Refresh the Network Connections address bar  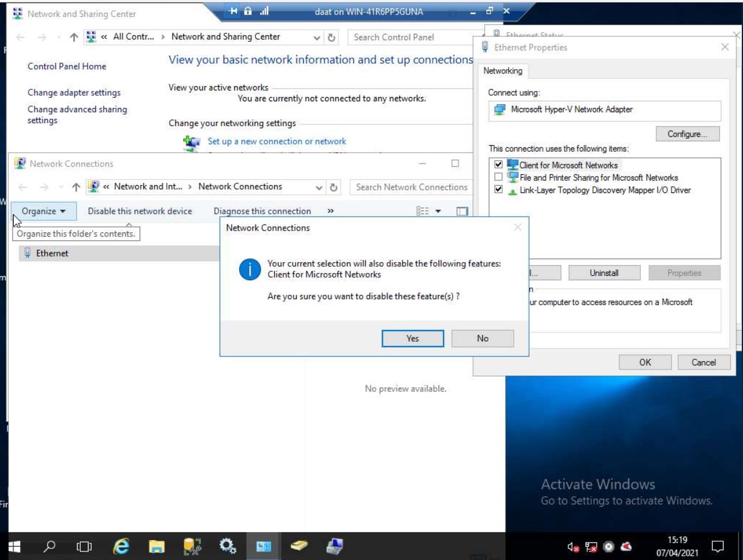click(x=334, y=187)
